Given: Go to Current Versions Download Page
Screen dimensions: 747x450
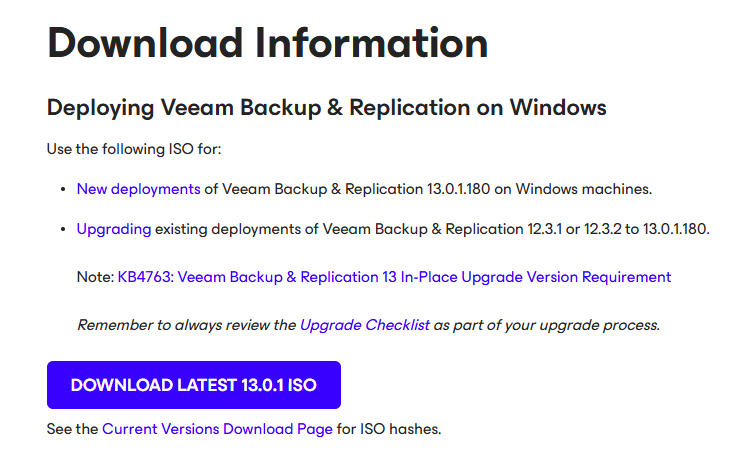Looking at the screenshot, I should [x=217, y=429].
